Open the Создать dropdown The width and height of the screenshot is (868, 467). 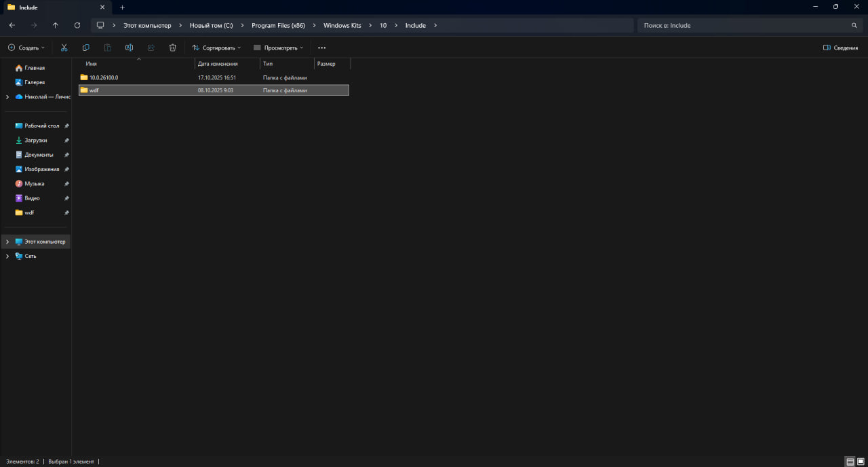click(x=26, y=48)
